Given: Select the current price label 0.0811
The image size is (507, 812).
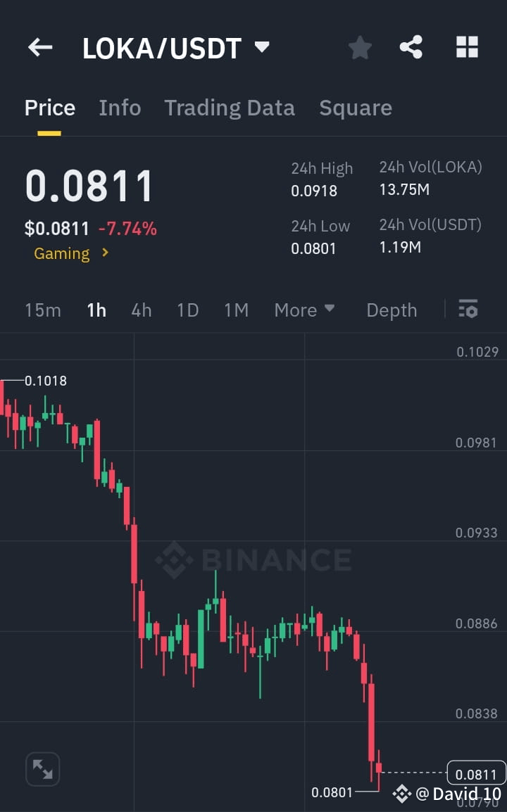Looking at the screenshot, I should [x=475, y=774].
